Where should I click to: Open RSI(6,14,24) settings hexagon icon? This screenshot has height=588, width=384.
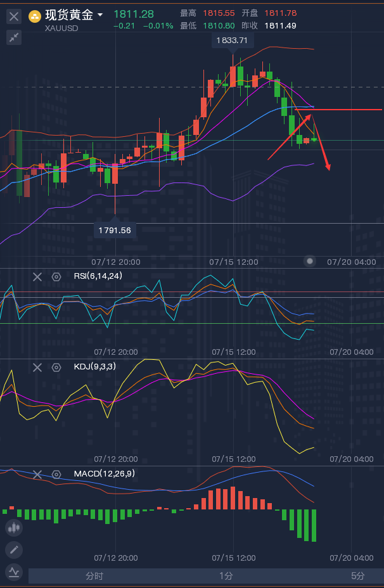coord(56,277)
